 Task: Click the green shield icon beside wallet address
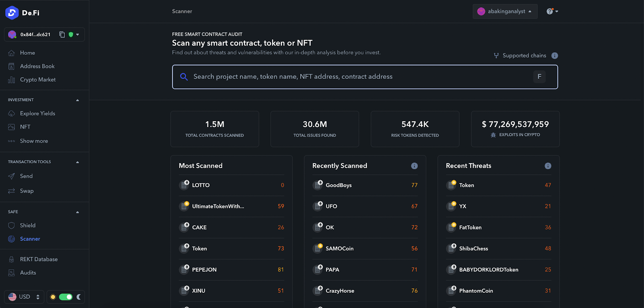pos(71,35)
